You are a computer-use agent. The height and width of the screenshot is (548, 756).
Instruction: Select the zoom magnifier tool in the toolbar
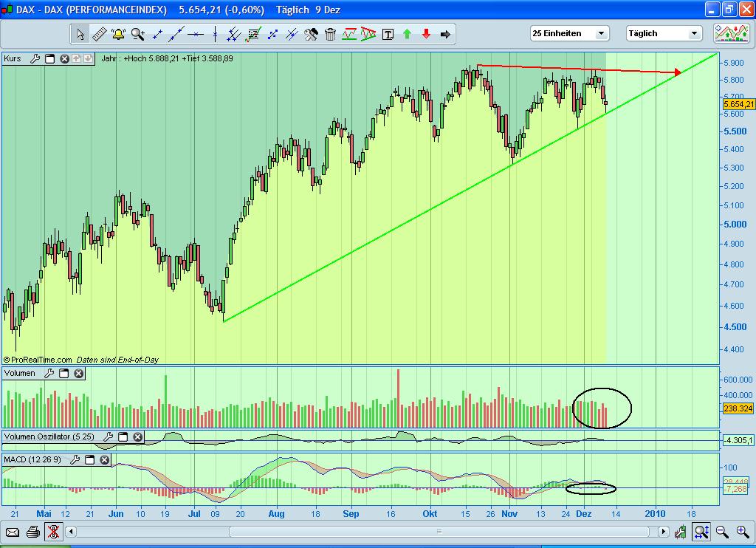point(137,33)
